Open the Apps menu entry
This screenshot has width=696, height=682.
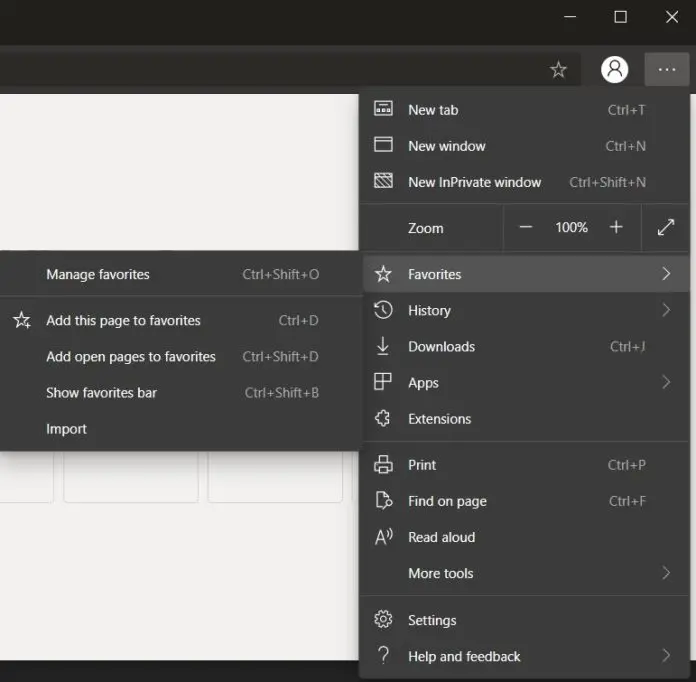click(524, 382)
